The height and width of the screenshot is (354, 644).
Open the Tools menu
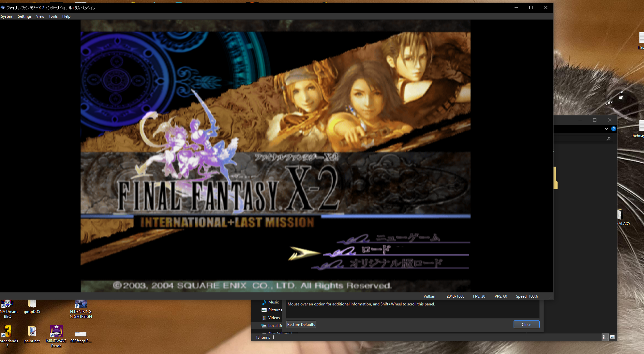tap(53, 16)
